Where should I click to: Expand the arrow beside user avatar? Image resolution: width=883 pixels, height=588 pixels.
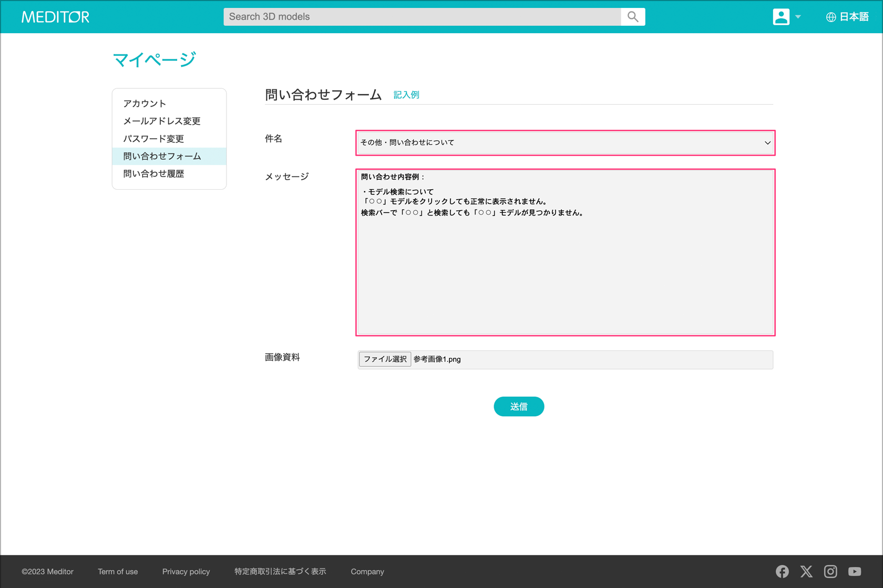(x=798, y=17)
